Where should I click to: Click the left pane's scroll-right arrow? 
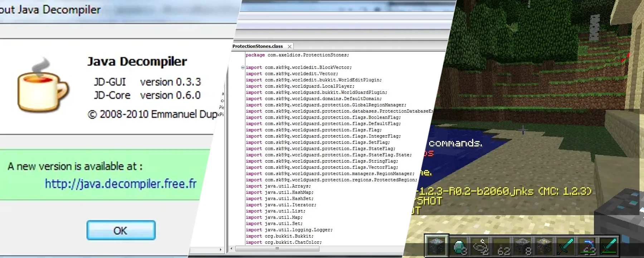220,249
